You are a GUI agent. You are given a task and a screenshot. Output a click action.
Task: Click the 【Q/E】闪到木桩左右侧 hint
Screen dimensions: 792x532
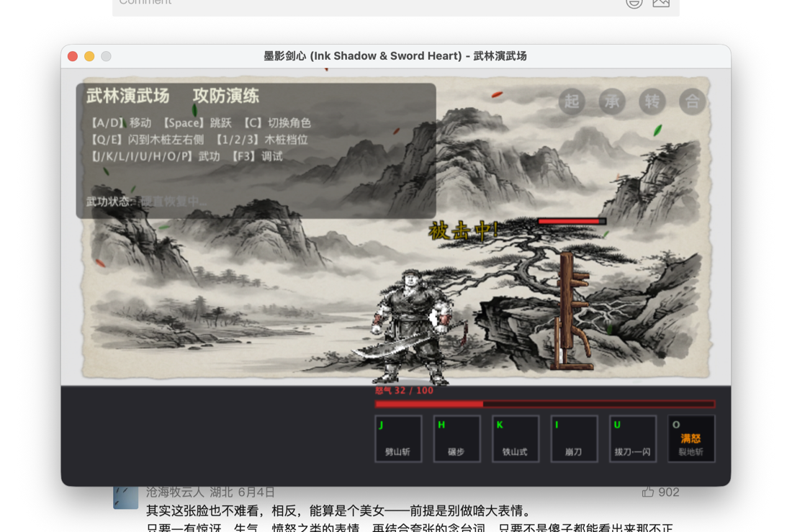[146, 140]
